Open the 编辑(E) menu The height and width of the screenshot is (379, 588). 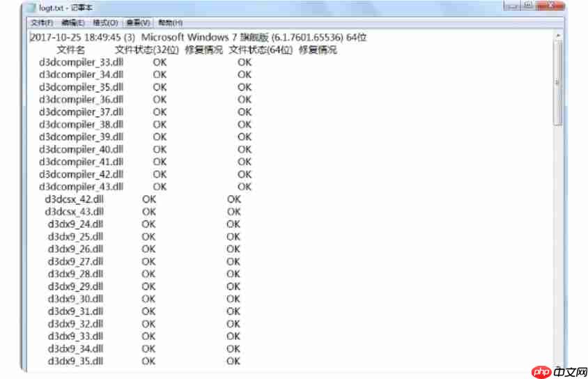[x=72, y=23]
